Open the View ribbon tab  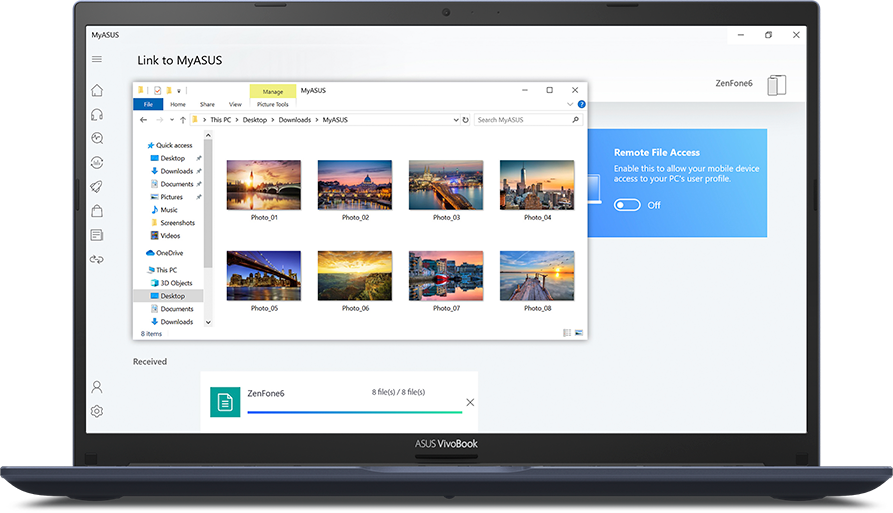tap(235, 104)
